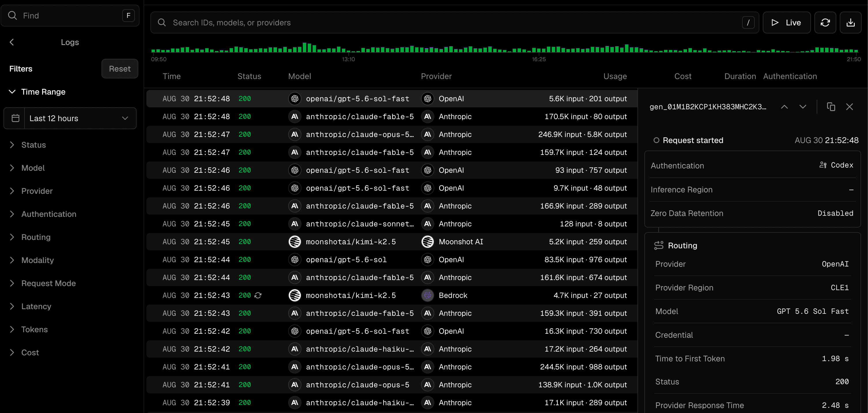Click the Usage column header
868x413 pixels.
point(615,76)
